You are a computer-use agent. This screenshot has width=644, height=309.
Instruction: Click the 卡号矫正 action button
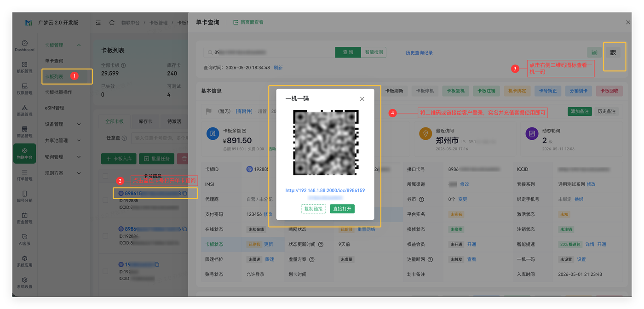pos(548,91)
